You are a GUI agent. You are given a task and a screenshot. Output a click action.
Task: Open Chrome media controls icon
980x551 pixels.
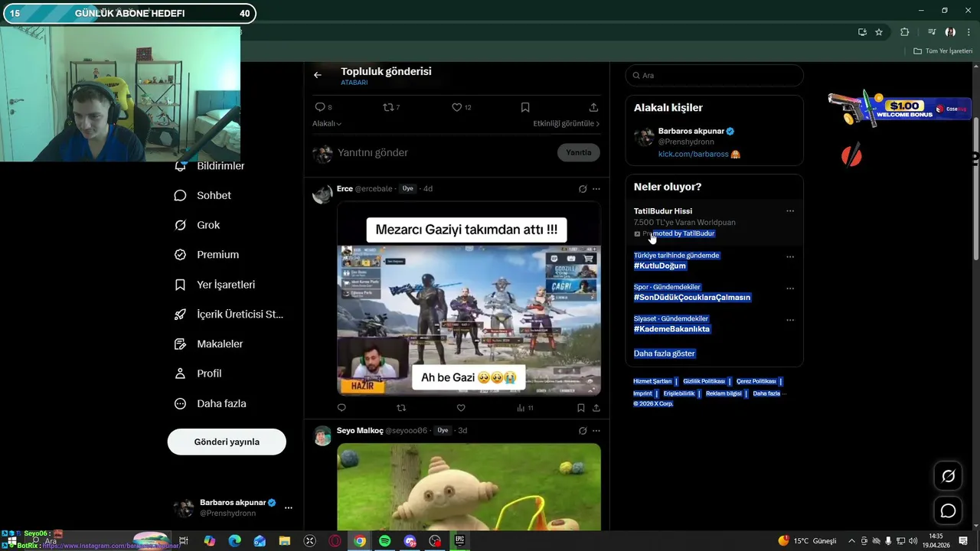[932, 32]
